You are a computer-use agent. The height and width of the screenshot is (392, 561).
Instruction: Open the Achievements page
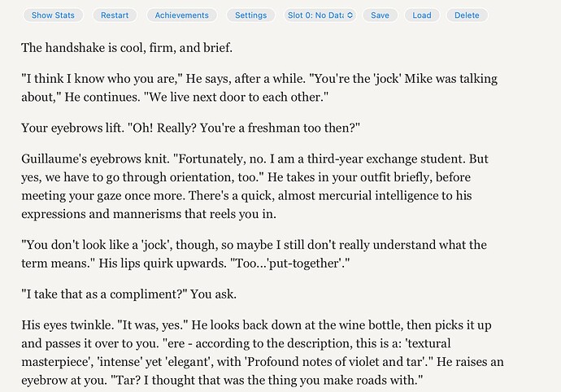181,15
